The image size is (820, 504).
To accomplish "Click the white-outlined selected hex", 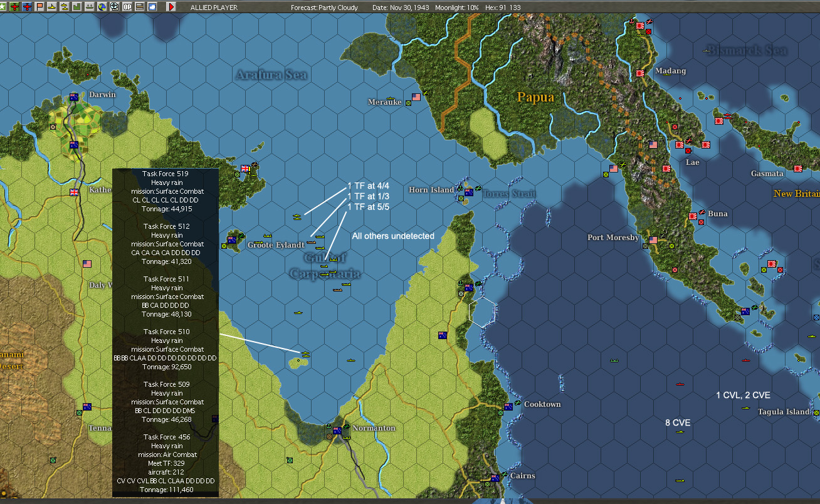I will (x=482, y=312).
